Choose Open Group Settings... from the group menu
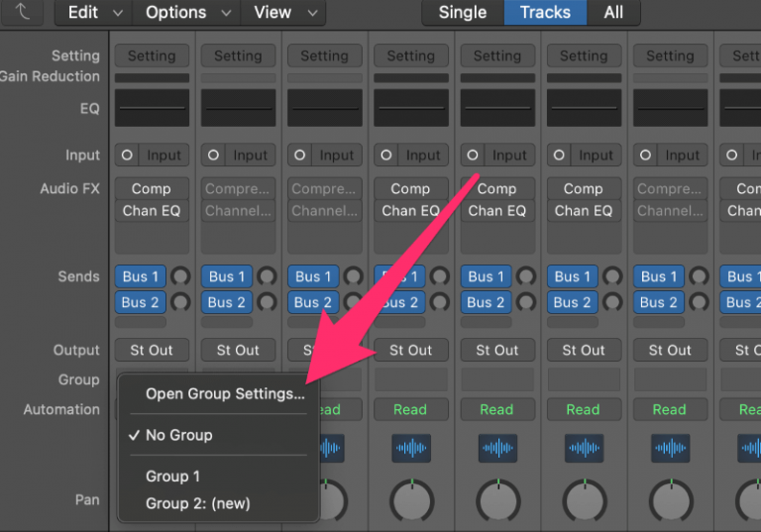Viewport: 761px width, 532px height. [225, 393]
